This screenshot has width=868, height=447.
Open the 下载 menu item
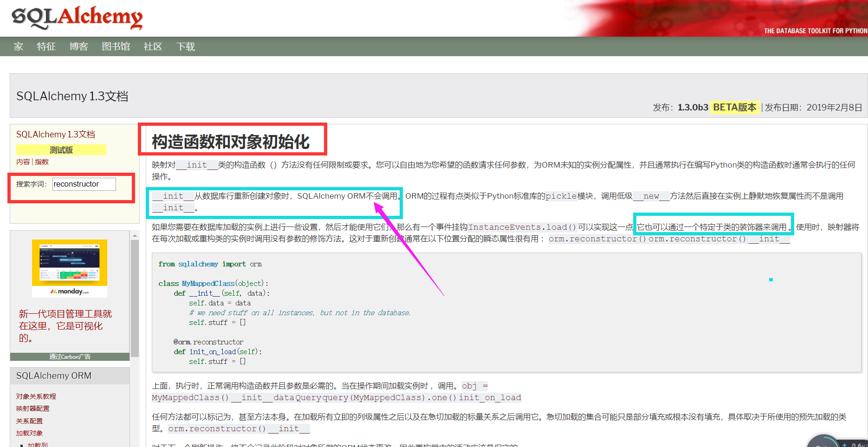185,46
